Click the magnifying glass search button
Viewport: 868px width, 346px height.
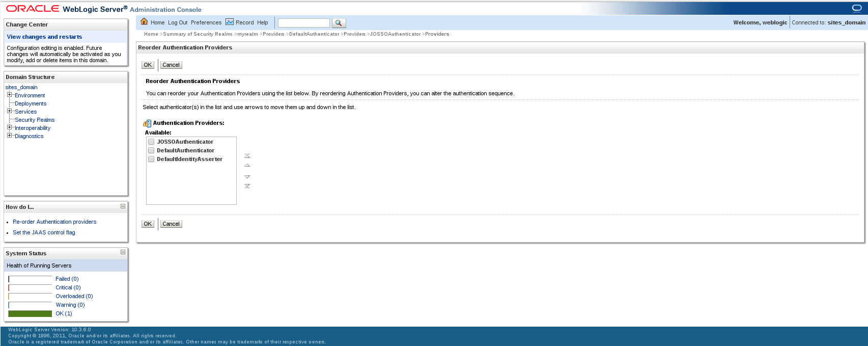pos(339,23)
